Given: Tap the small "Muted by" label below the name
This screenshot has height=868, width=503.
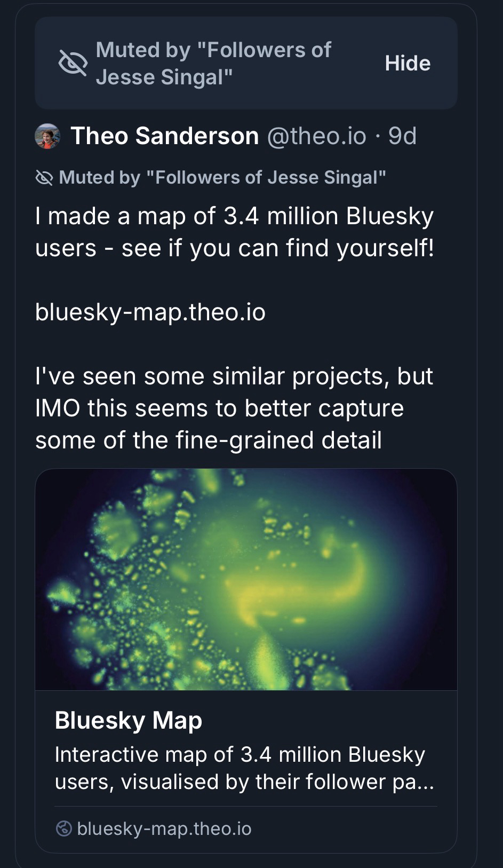Looking at the screenshot, I should point(222,177).
